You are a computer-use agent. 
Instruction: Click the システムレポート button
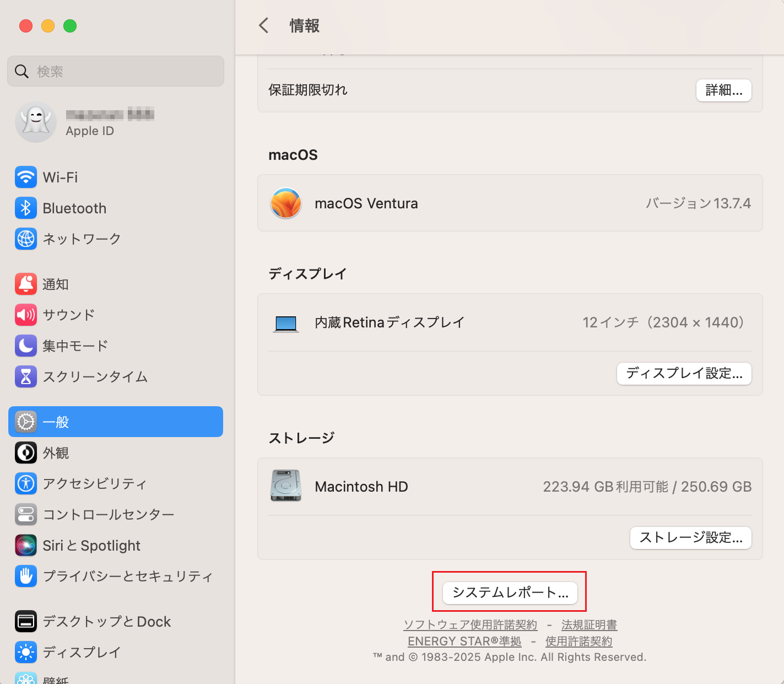(x=509, y=592)
